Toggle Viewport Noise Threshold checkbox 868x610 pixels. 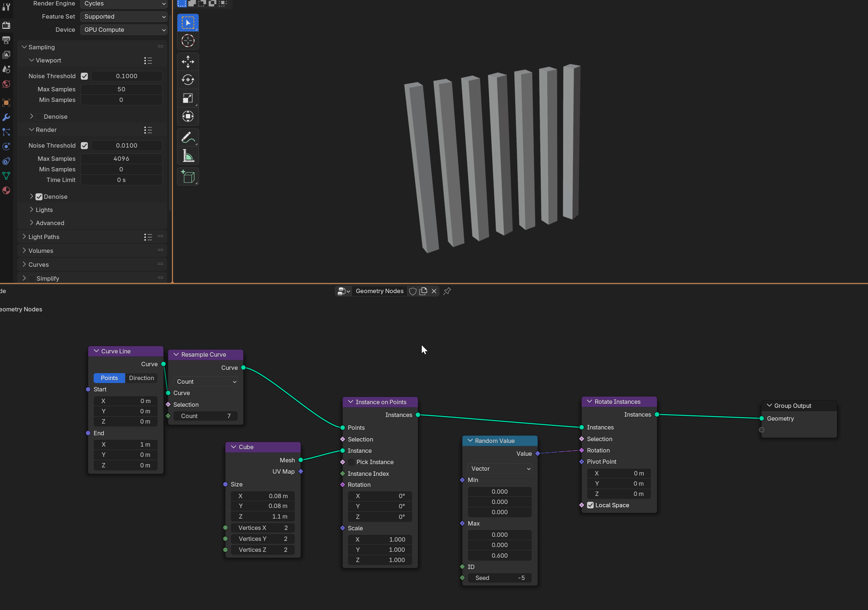[84, 76]
